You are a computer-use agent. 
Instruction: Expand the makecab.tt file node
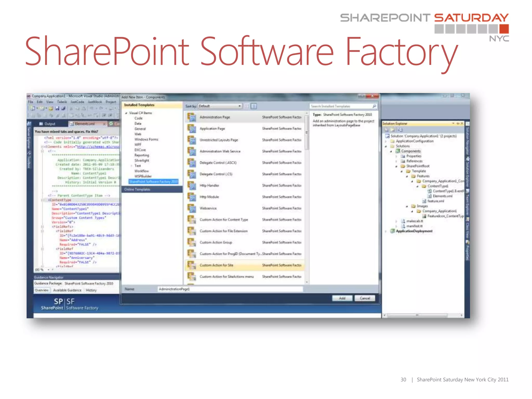pyautogui.click(x=396, y=221)
